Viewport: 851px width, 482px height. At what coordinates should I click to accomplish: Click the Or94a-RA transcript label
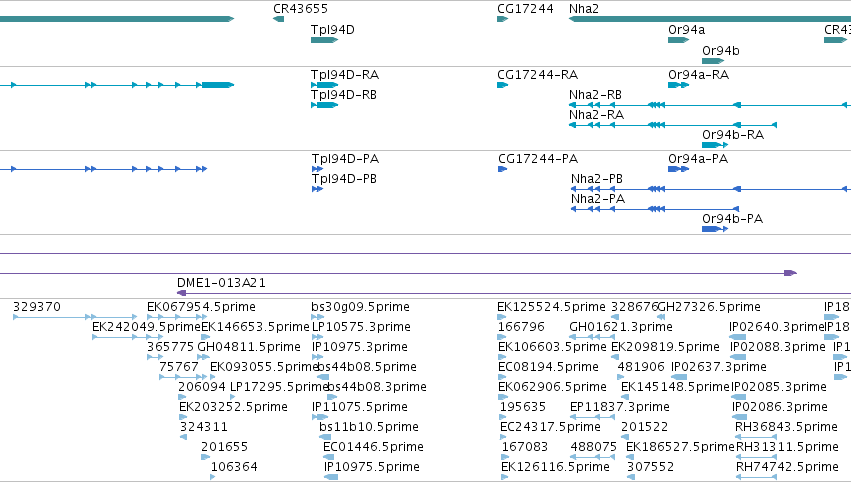tap(698, 75)
